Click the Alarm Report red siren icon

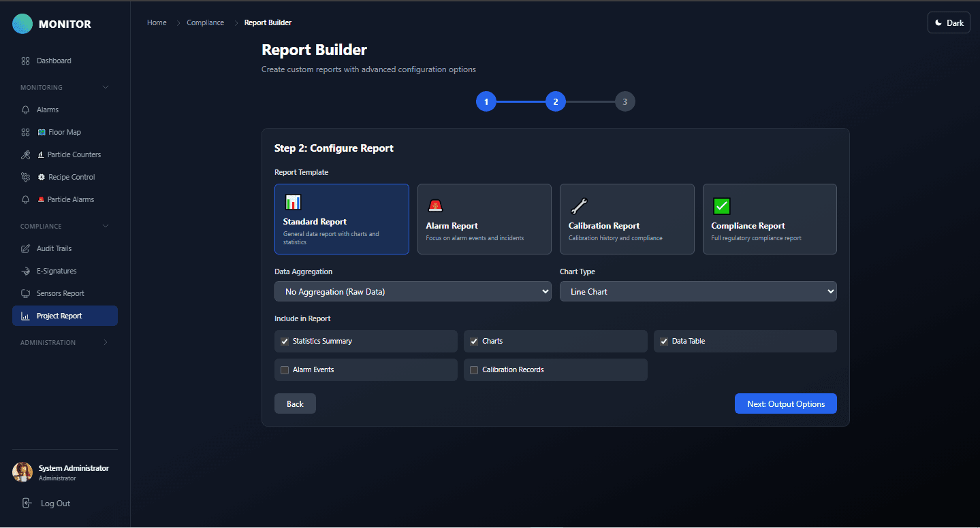pos(435,205)
